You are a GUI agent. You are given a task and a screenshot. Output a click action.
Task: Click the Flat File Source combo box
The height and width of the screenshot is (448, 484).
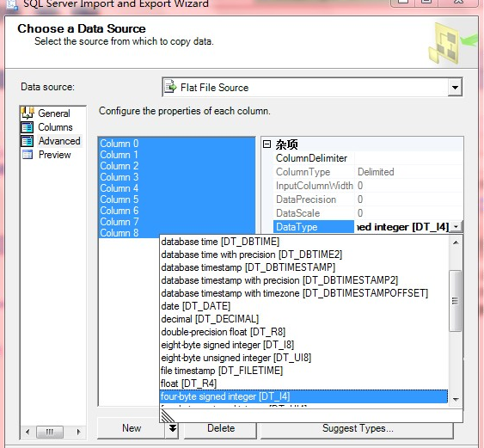pyautogui.click(x=312, y=88)
